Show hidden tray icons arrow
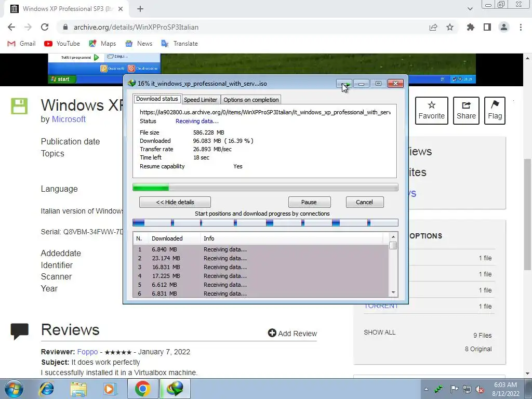This screenshot has height=399, width=532. 426,389
